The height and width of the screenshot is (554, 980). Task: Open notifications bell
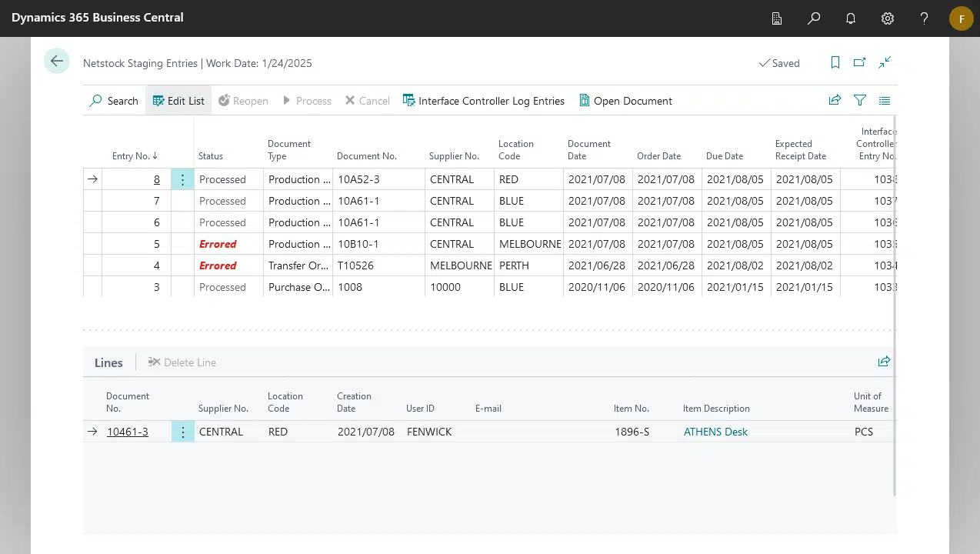tap(851, 18)
